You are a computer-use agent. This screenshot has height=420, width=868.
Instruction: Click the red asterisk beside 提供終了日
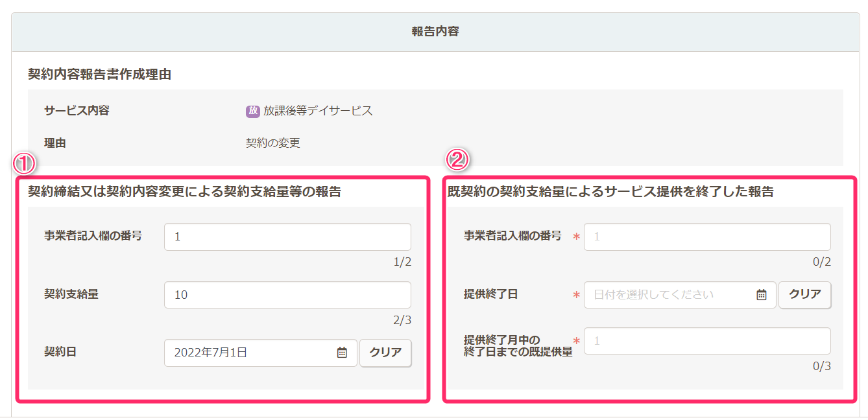coord(575,295)
